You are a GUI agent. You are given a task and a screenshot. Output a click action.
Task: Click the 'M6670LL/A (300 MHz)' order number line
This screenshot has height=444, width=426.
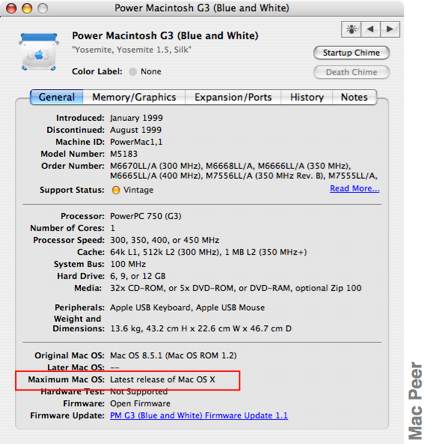pyautogui.click(x=230, y=166)
